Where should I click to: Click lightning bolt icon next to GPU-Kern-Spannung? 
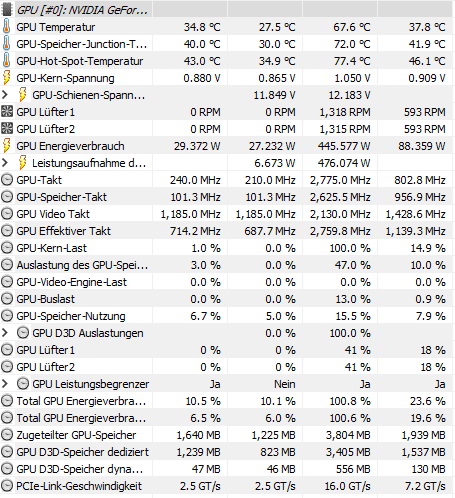[6, 78]
